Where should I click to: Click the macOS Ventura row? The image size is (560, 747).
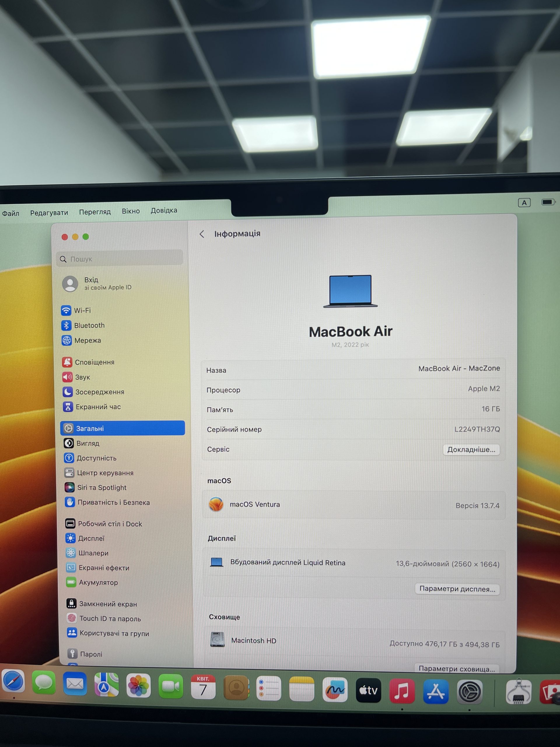coord(354,505)
